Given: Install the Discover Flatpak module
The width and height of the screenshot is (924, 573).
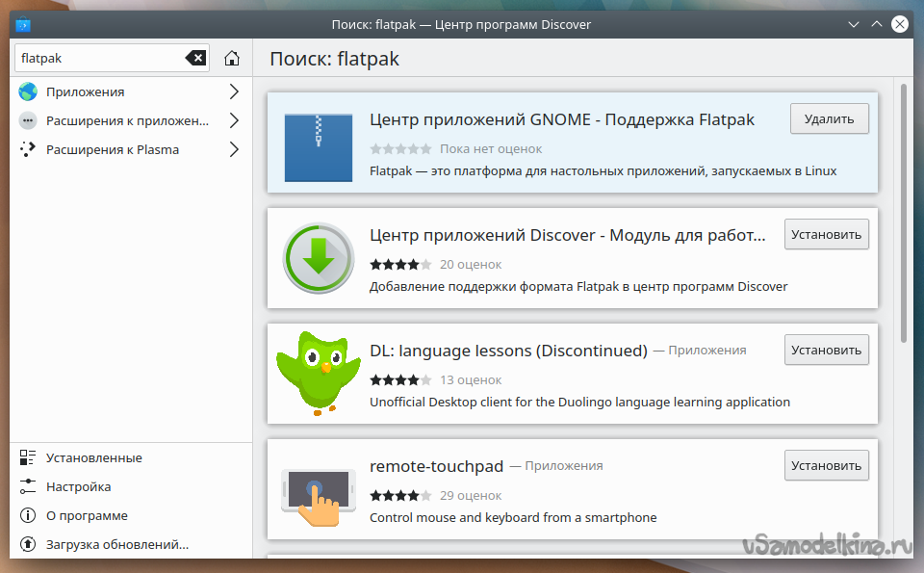Looking at the screenshot, I should (x=826, y=234).
